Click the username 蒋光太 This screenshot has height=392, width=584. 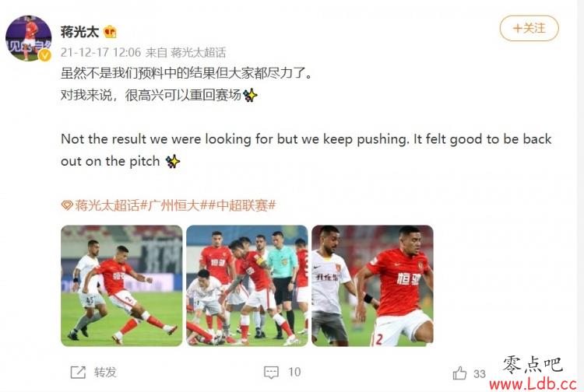(79, 32)
